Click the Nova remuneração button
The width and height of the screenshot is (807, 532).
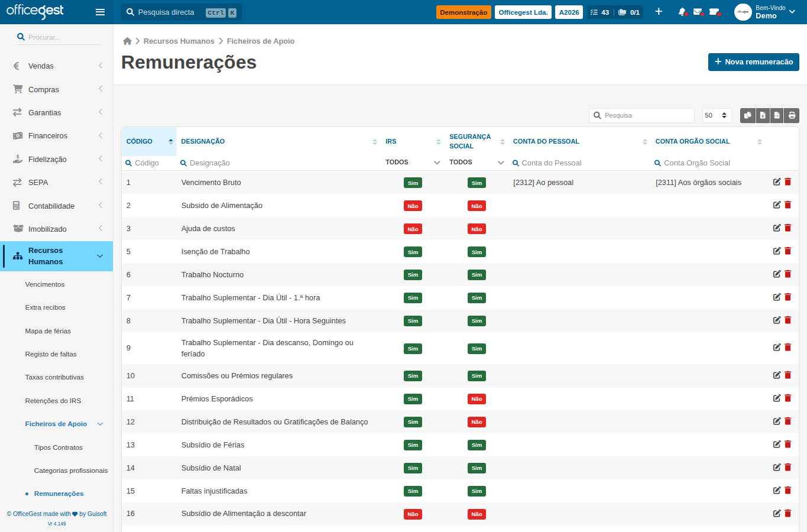coord(754,61)
